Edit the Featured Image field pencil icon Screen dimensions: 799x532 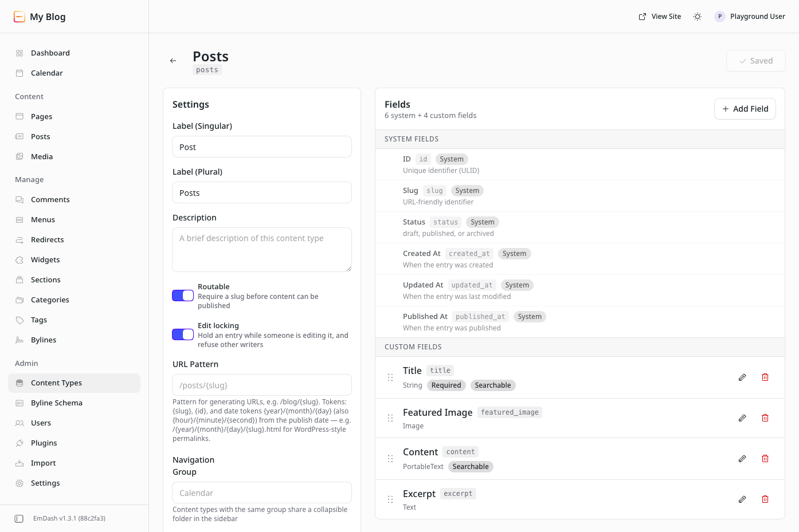[742, 418]
